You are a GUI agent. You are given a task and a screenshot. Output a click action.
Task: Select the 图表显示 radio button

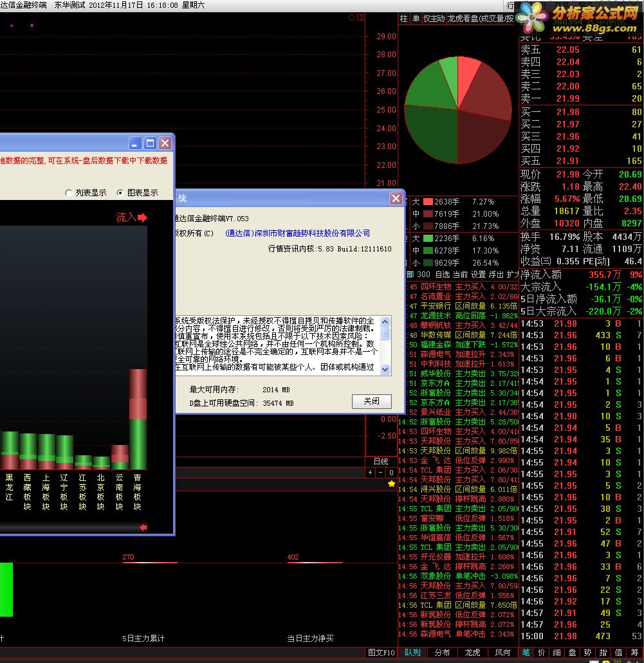coord(120,193)
